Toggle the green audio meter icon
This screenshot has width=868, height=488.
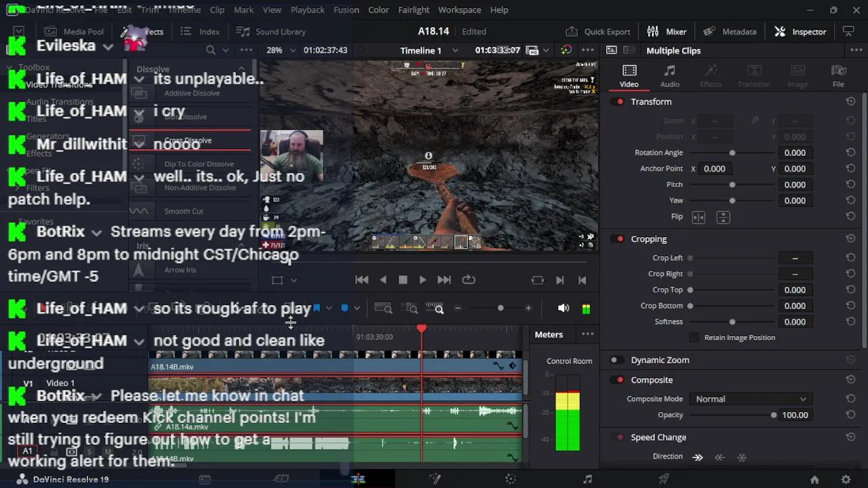586,308
